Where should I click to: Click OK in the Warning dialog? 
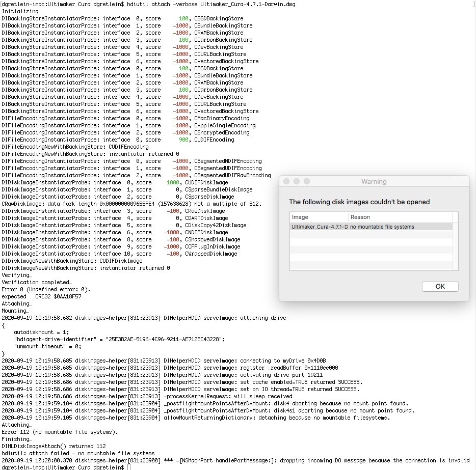tap(440, 286)
